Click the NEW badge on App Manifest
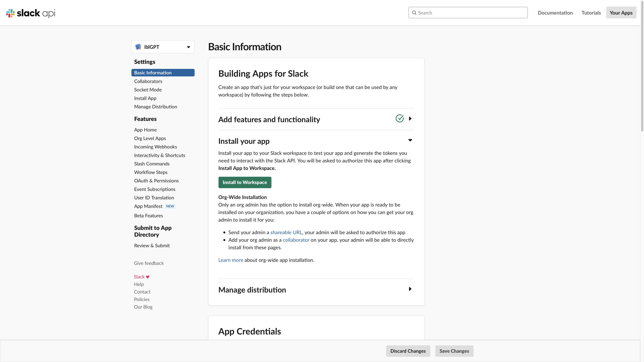 [x=170, y=206]
